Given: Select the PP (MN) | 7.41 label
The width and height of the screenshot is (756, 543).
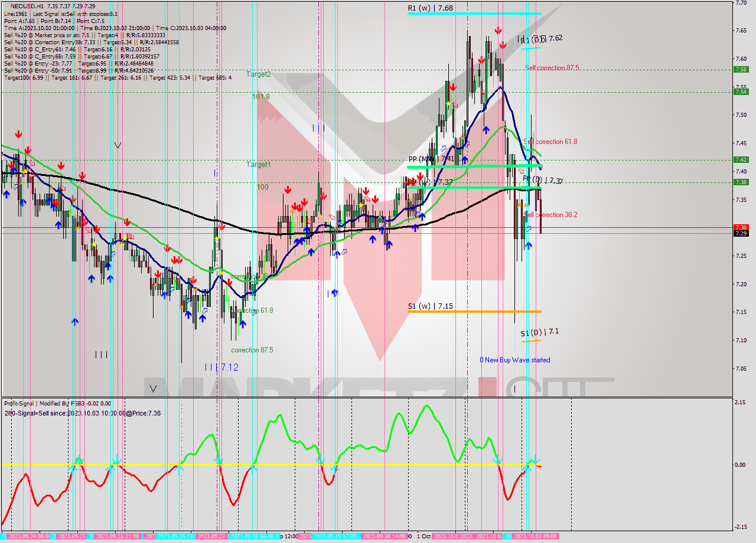Looking at the screenshot, I should [x=431, y=159].
